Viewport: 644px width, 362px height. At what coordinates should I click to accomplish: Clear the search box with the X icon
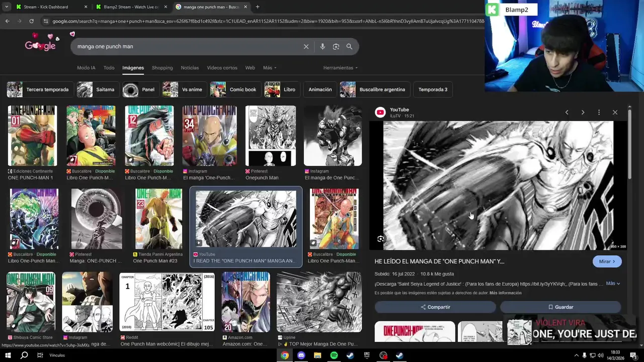coord(306,46)
